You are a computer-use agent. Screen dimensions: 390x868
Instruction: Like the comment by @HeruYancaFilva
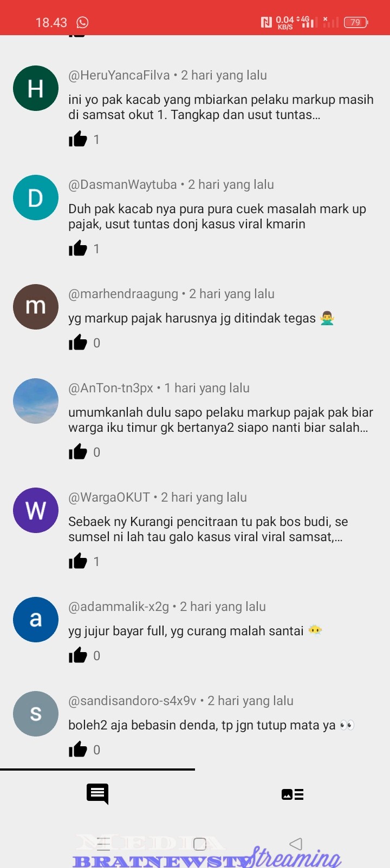click(78, 139)
